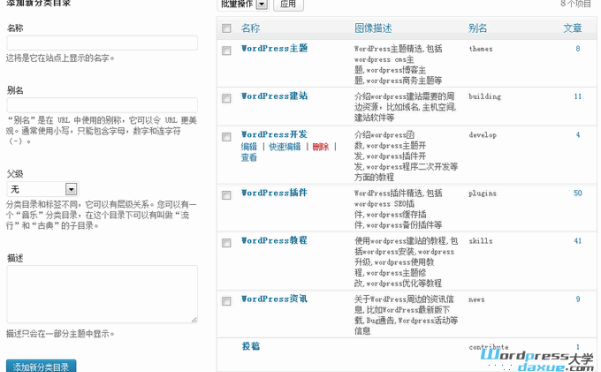This screenshot has width=601, height=372.
Task: Click 编辑 under WordPress开发
Action: (x=249, y=147)
